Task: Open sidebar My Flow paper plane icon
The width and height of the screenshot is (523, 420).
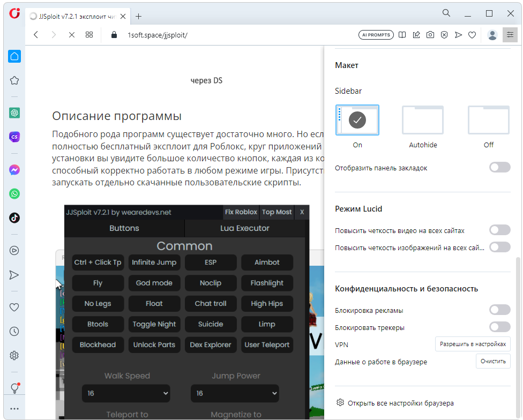Action: (x=14, y=275)
